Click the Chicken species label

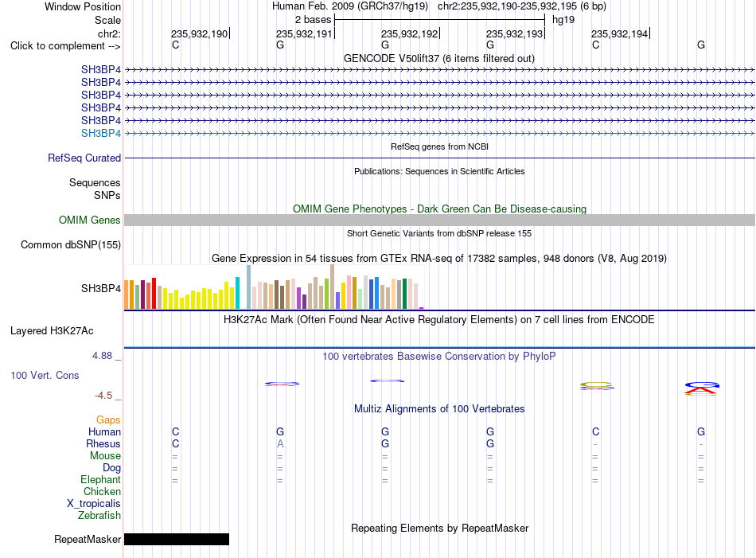(x=102, y=491)
